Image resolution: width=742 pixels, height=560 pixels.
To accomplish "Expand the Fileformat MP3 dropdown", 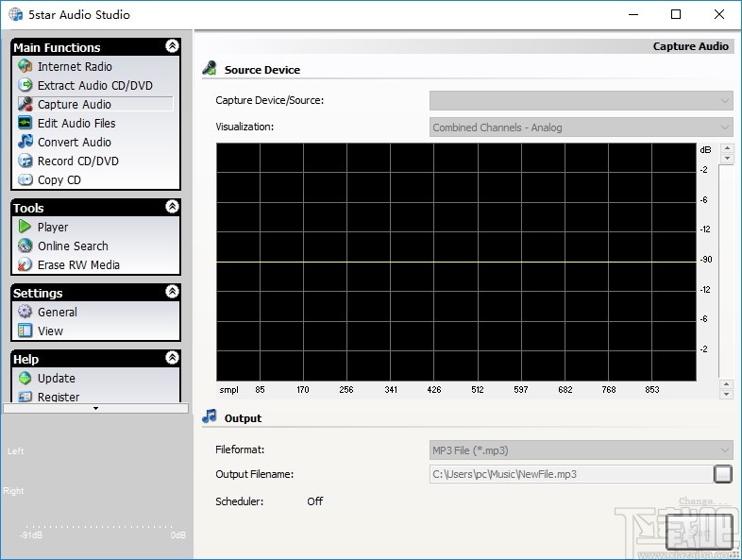I will tap(581, 450).
